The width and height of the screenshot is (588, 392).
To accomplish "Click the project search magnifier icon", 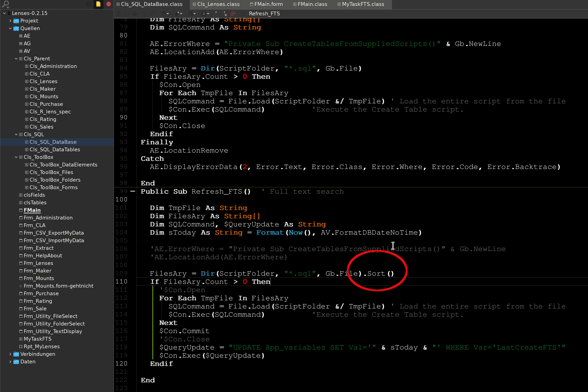I will 5,4.
